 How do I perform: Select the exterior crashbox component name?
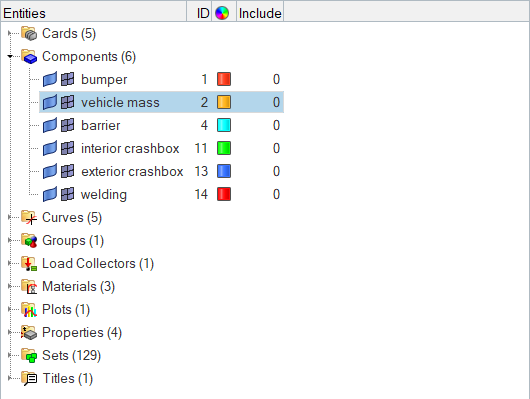pos(132,171)
